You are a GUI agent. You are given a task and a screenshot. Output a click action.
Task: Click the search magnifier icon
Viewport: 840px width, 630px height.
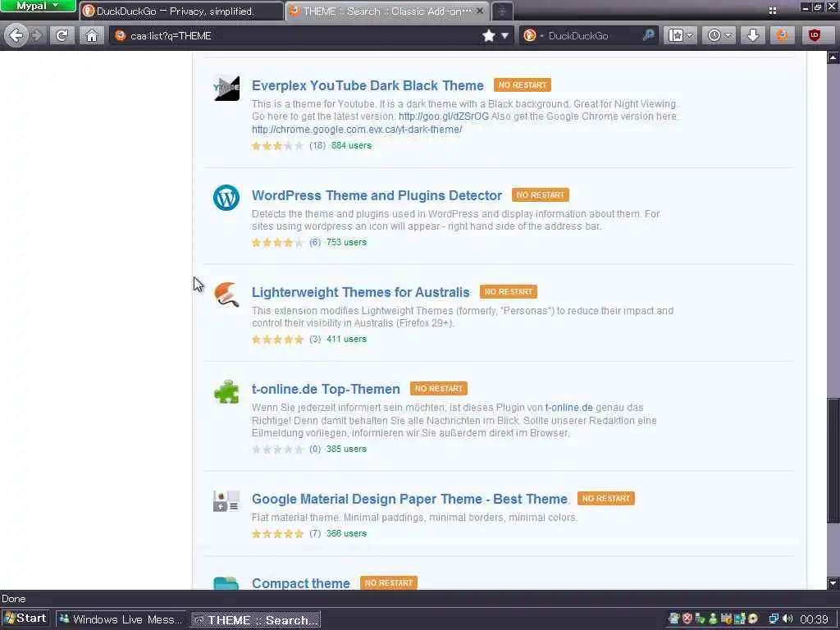point(648,36)
